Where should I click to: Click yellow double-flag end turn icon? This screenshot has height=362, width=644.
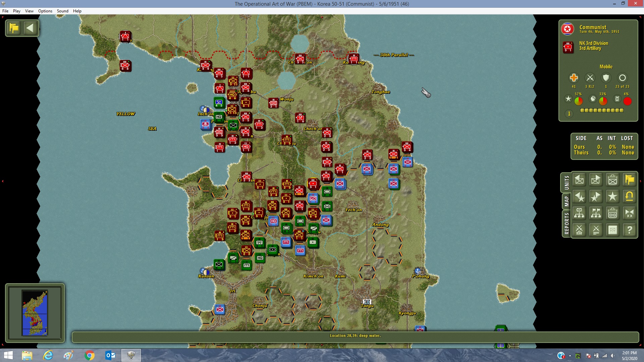coord(630,180)
